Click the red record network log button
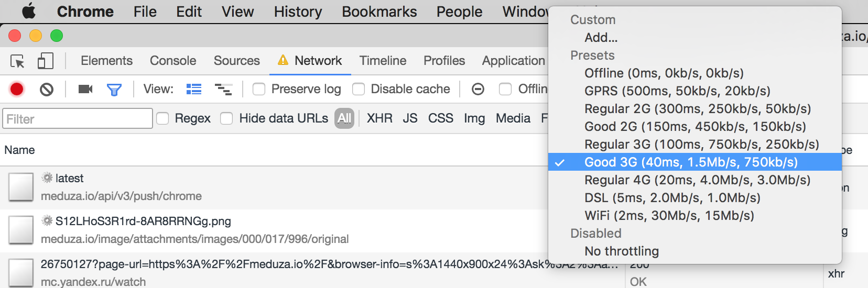 pos(17,90)
